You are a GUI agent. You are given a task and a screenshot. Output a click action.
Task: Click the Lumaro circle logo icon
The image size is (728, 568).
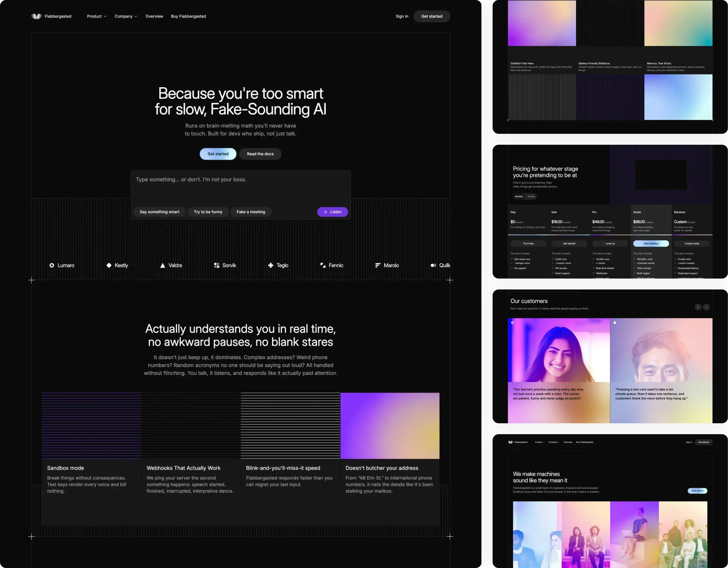52,265
